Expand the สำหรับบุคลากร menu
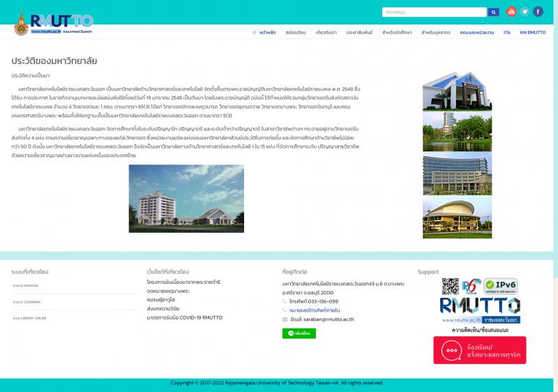 point(435,33)
